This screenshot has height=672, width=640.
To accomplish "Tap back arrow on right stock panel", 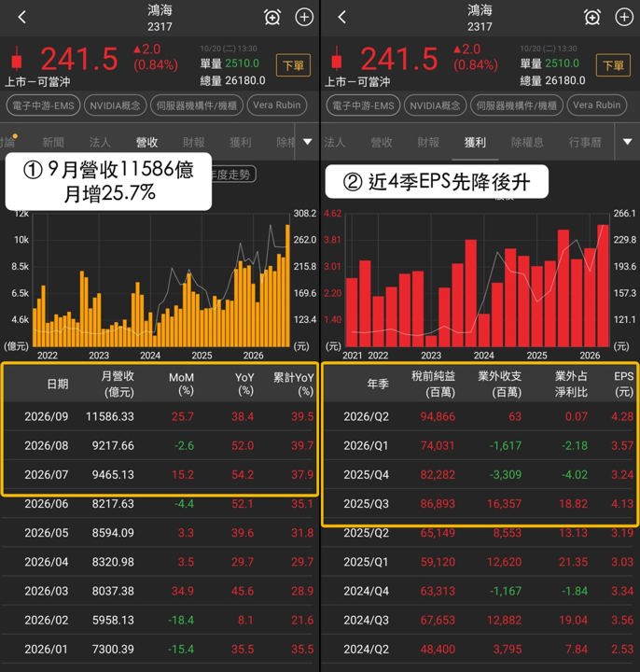I will pos(341,18).
